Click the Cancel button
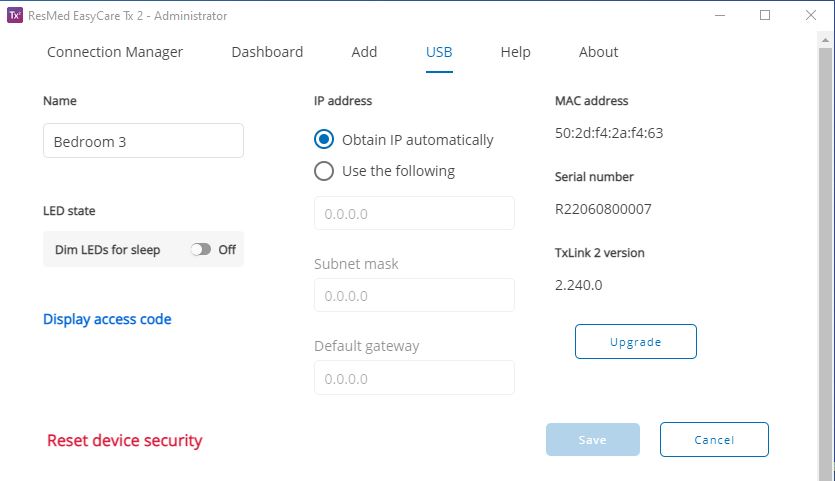This screenshot has height=481, width=835. 714,439
